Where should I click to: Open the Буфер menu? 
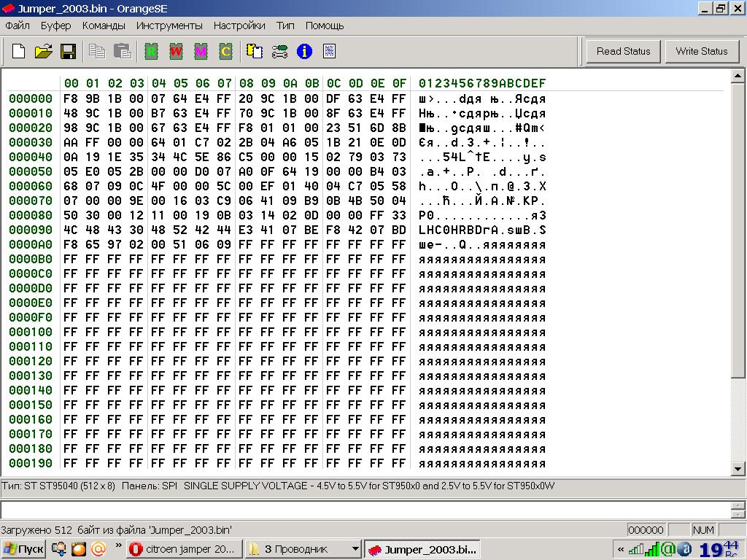click(55, 26)
